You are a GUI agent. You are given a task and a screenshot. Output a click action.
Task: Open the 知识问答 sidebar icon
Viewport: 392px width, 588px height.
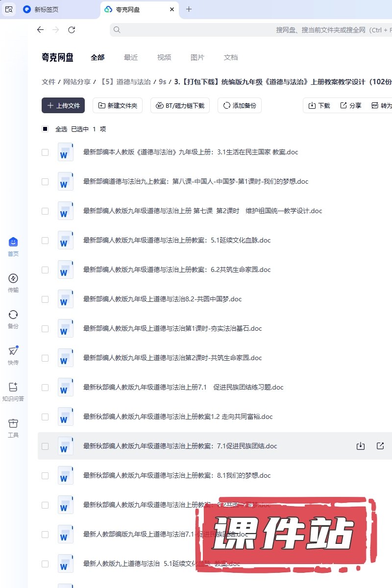point(13,391)
